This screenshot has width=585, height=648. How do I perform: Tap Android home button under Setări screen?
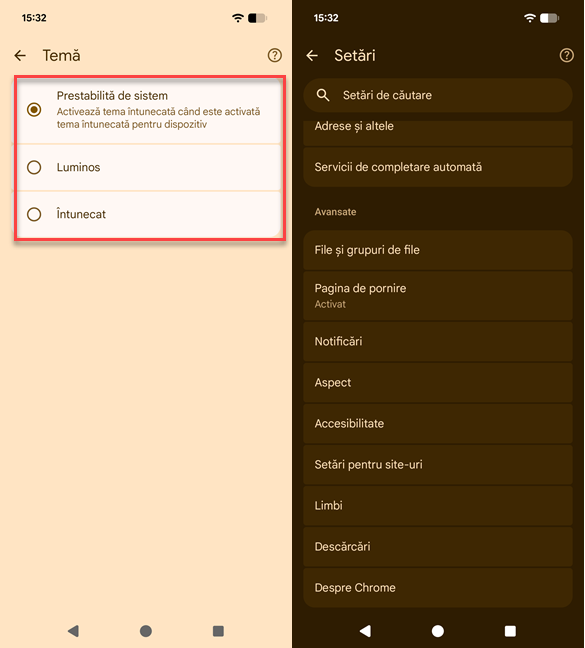click(x=438, y=631)
